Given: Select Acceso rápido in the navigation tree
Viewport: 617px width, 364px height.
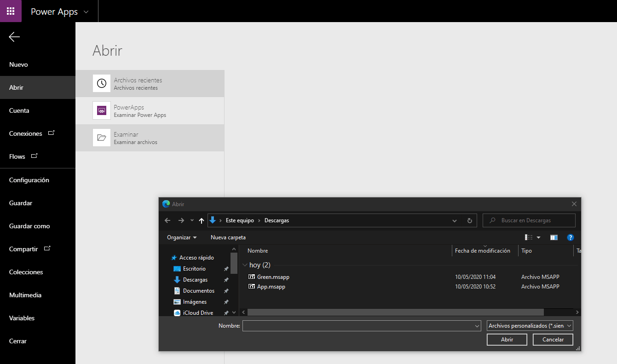Looking at the screenshot, I should 196,258.
